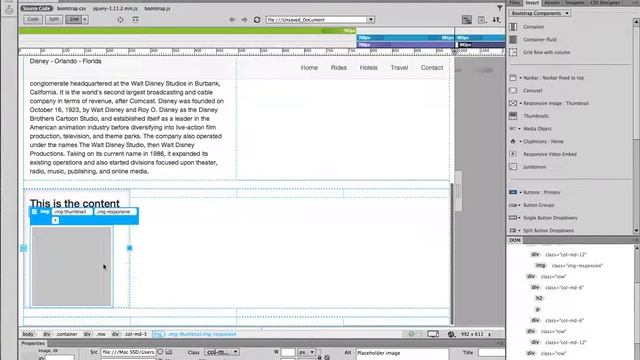The width and height of the screenshot is (640, 360).
Task: Switch to Live view
Action: (x=74, y=19)
